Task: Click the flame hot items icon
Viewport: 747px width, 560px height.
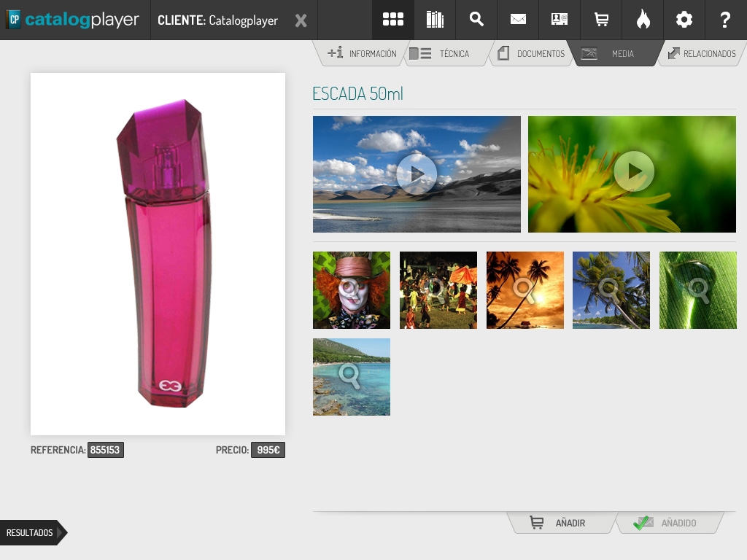Action: (643, 20)
